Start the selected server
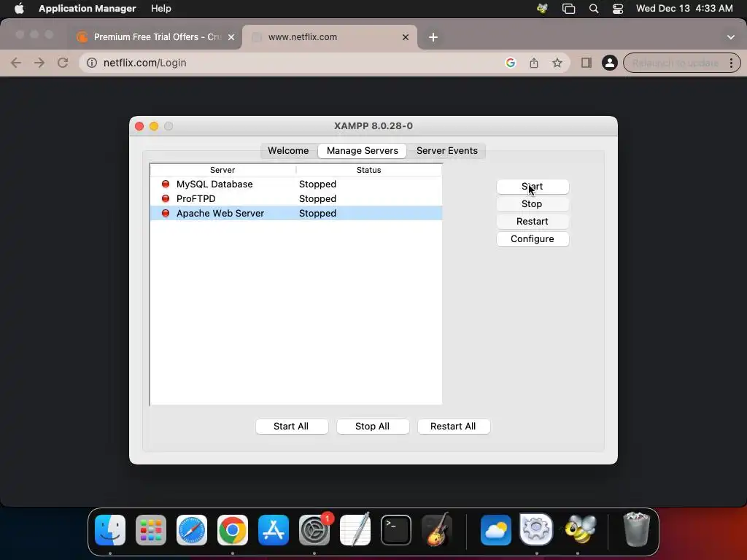 point(533,187)
